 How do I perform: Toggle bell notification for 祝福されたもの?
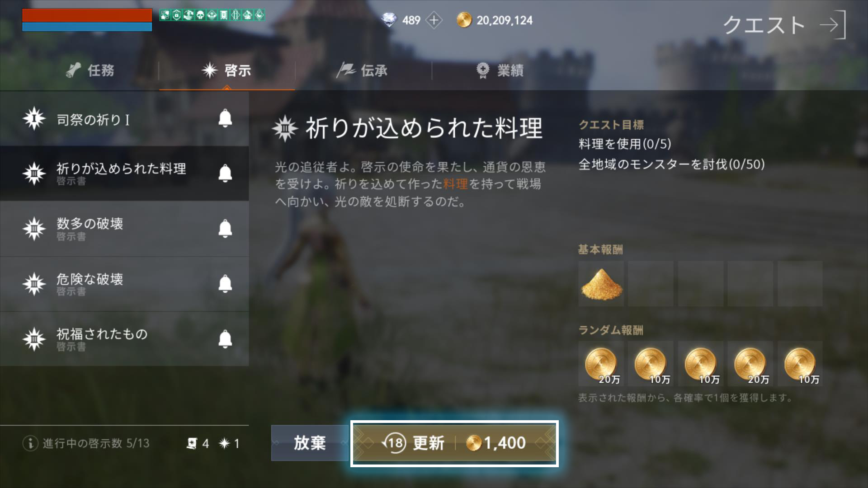pyautogui.click(x=225, y=338)
